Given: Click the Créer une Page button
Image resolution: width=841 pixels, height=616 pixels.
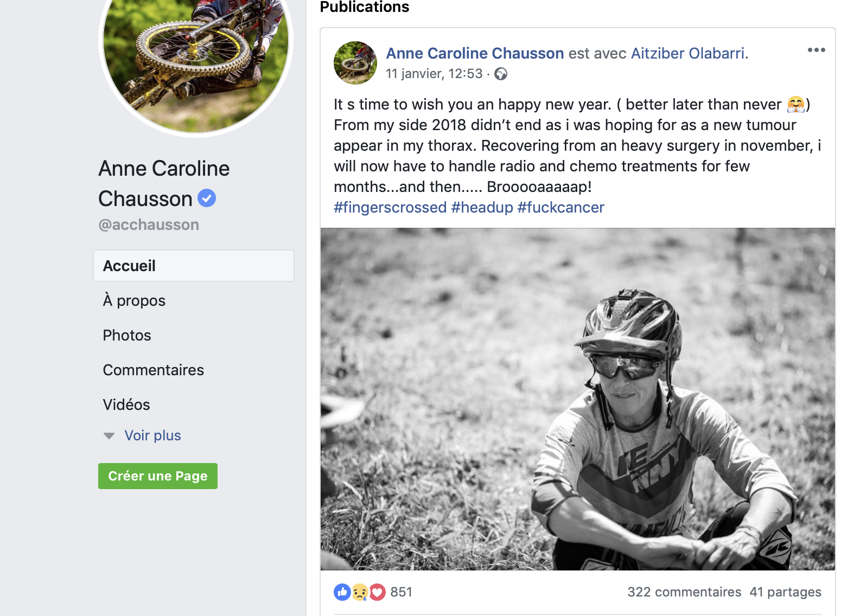Looking at the screenshot, I should 158,476.
